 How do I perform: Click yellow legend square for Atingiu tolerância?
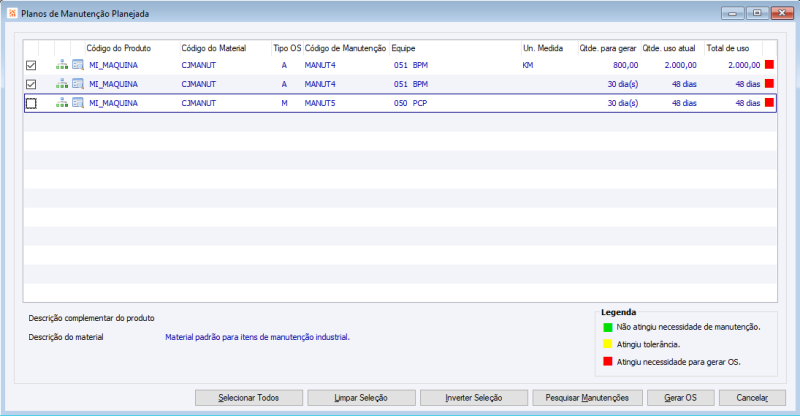[608, 344]
